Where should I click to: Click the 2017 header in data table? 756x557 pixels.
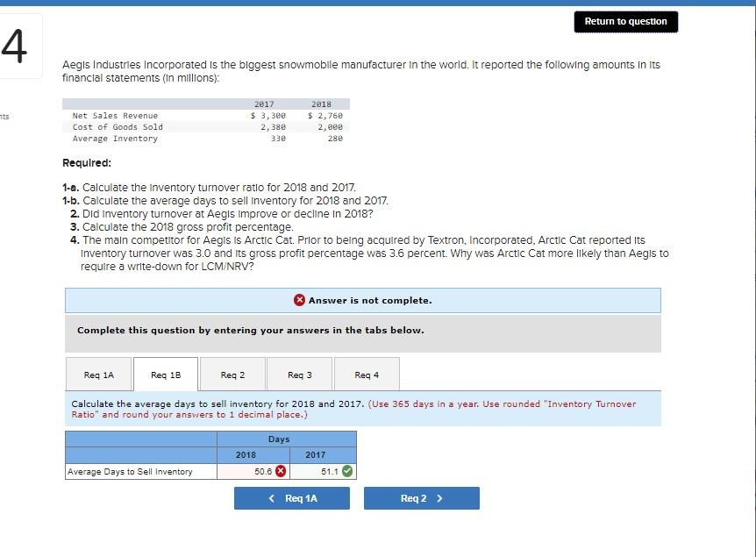click(x=264, y=104)
